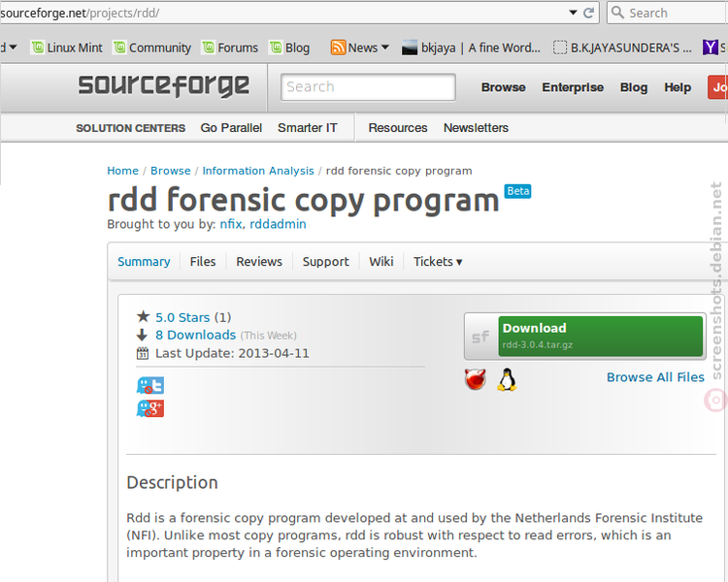Open the Linux Mint bookmark
Screen dimensions: 728x582
point(67,48)
